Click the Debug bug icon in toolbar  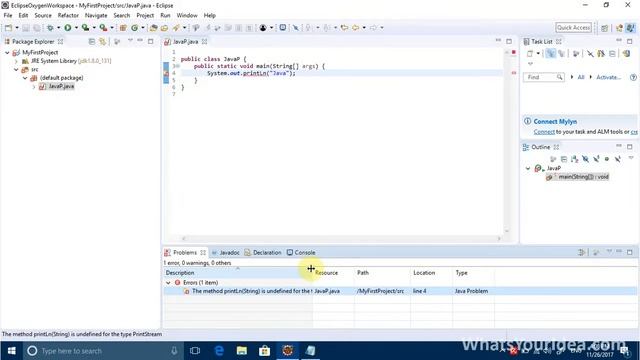pos(50,28)
